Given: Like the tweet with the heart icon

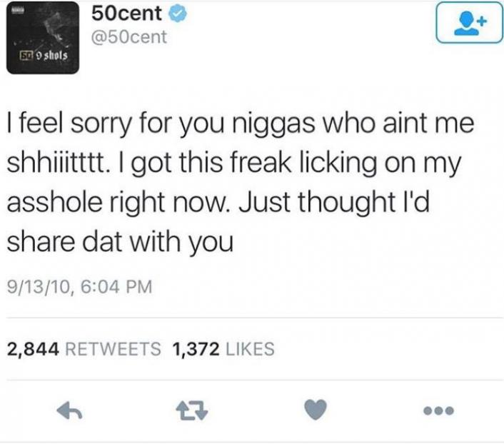Looking at the screenshot, I should 316,410.
